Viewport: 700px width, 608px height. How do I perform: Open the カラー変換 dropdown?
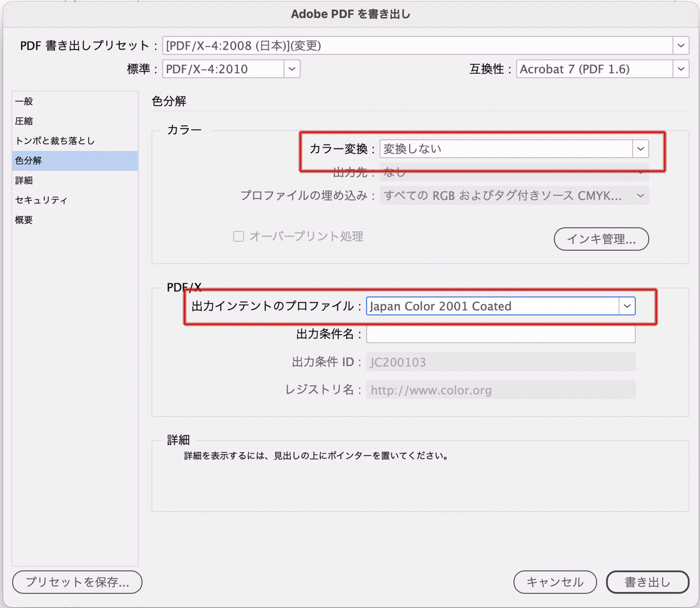(640, 149)
